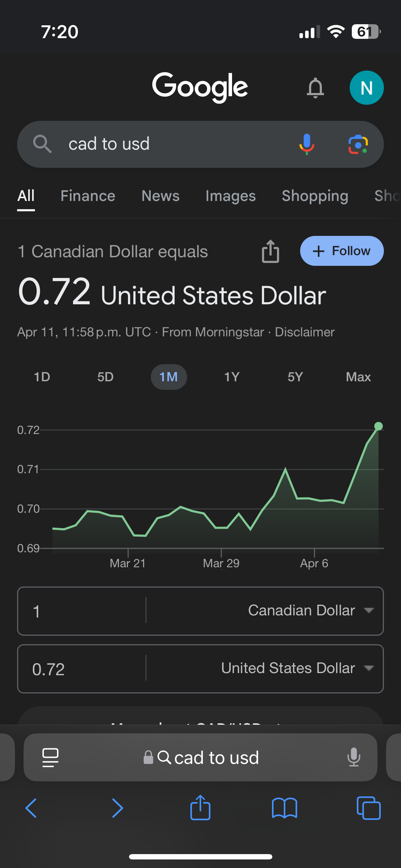Open Safari page settings menu icon

pyautogui.click(x=50, y=757)
